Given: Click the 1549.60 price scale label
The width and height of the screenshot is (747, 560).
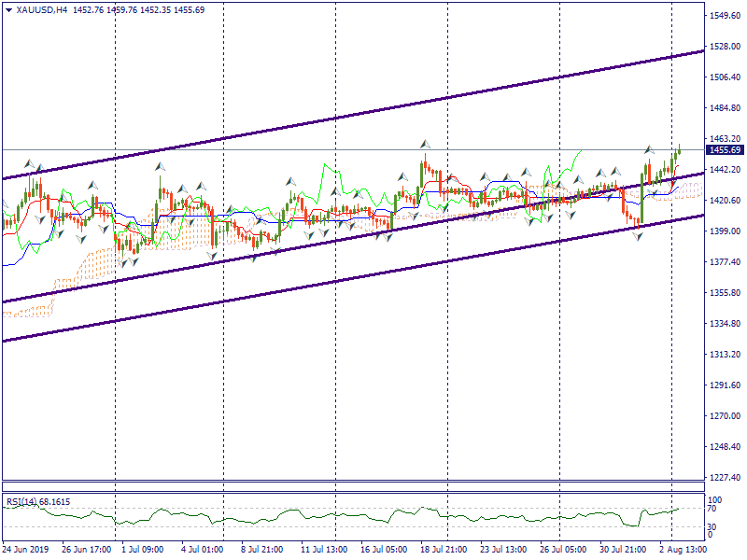Looking at the screenshot, I should point(724,16).
